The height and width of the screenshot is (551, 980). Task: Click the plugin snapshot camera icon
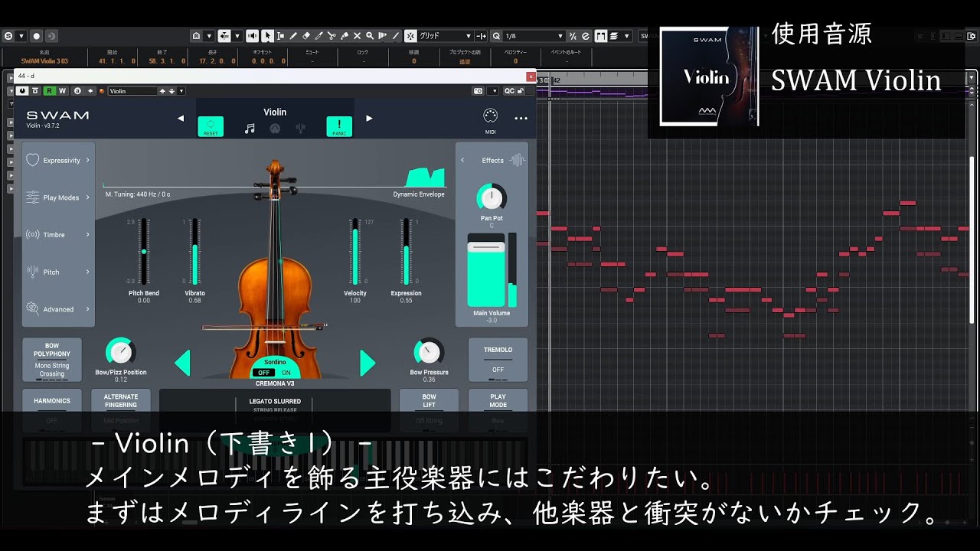click(x=478, y=90)
